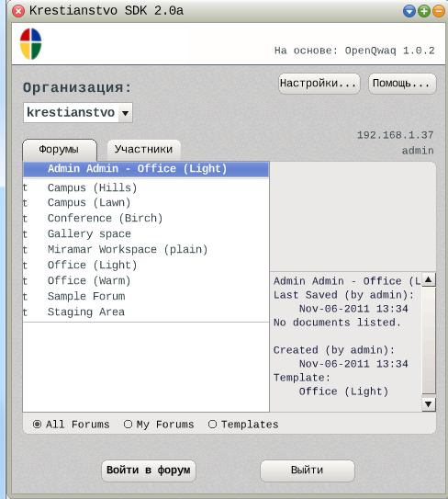The height and width of the screenshot is (499, 448).
Task: Click the scroll down arrow in details panel
Action: [429, 404]
